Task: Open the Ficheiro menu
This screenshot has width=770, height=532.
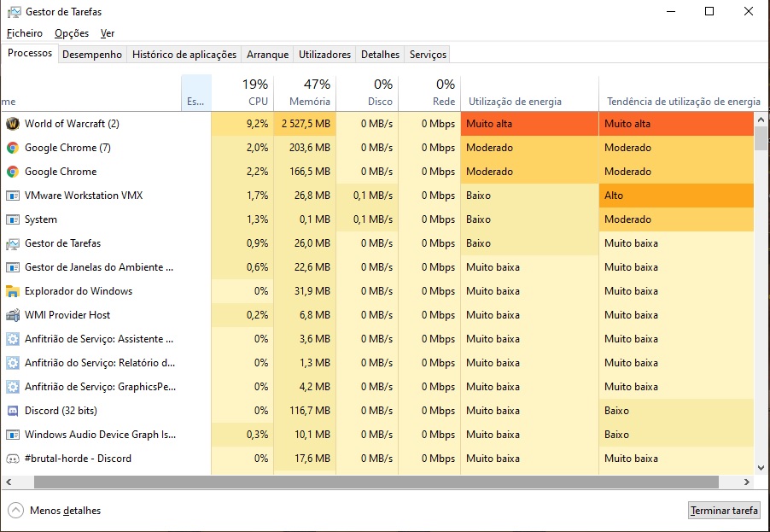Action: (25, 33)
